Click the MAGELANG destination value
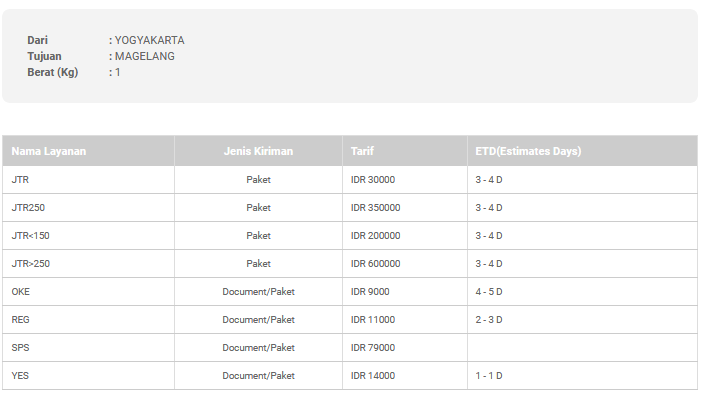The image size is (704, 394). pyautogui.click(x=145, y=57)
